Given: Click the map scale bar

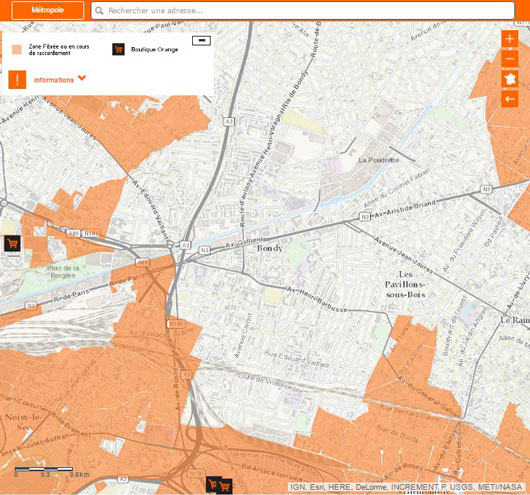Looking at the screenshot, I should [44, 469].
